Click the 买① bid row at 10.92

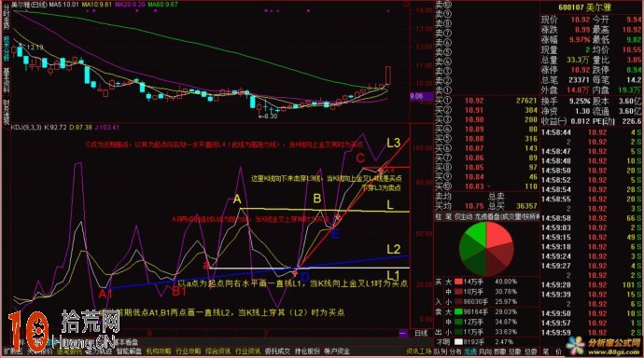point(486,101)
